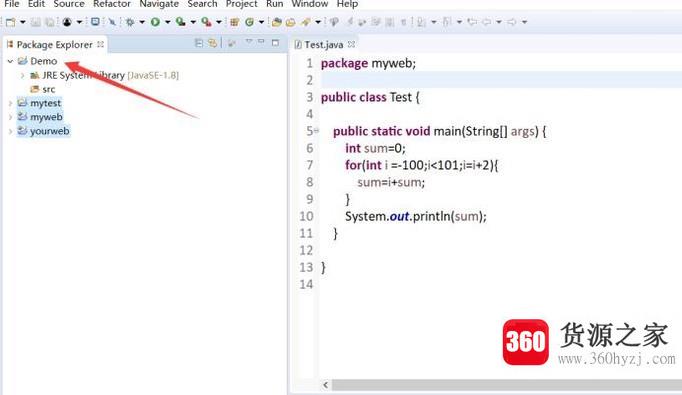Open the Help menu
The image size is (682, 395).
[347, 4]
